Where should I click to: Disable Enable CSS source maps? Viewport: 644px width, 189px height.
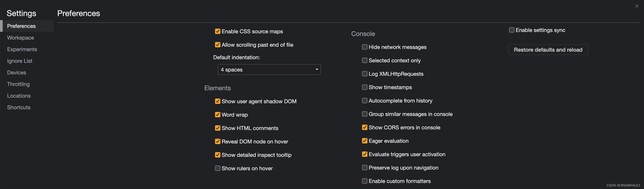pyautogui.click(x=218, y=31)
